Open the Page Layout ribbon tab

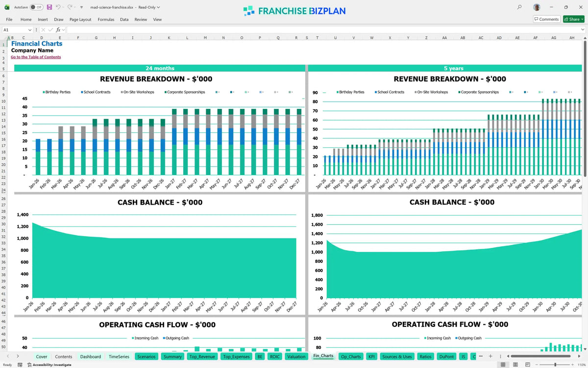(x=80, y=20)
